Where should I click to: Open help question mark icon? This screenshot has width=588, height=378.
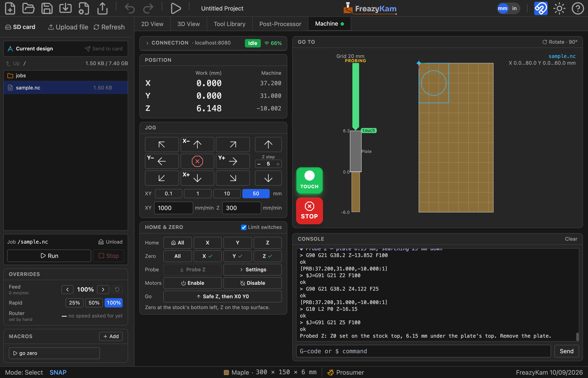click(578, 8)
